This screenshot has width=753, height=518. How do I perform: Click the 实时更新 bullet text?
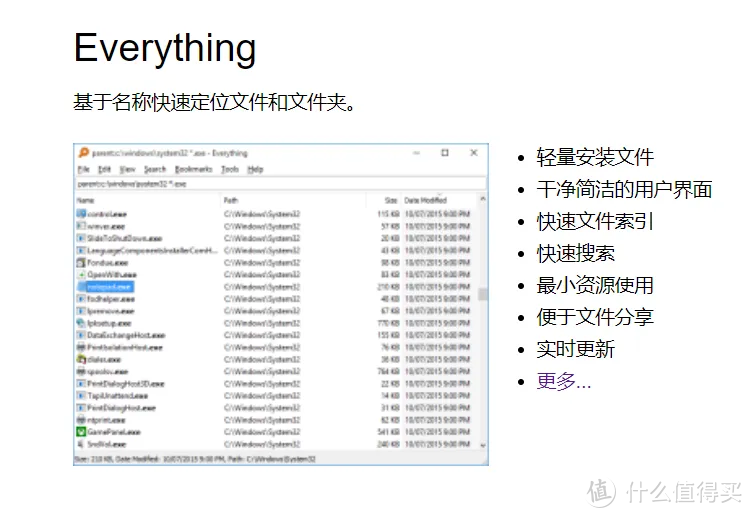(x=575, y=349)
